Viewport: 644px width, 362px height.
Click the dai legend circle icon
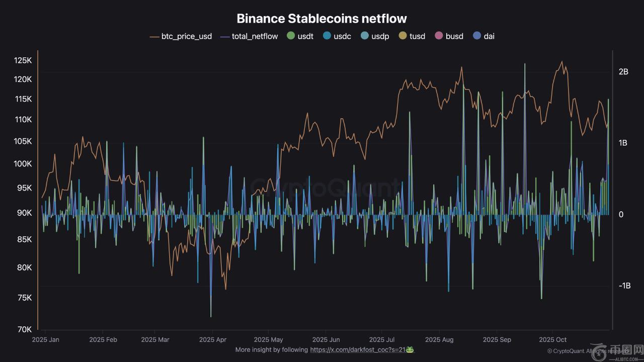[477, 36]
